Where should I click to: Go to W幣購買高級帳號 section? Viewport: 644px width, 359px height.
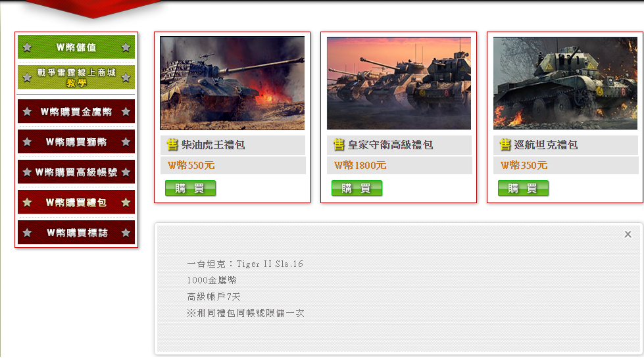76,172
